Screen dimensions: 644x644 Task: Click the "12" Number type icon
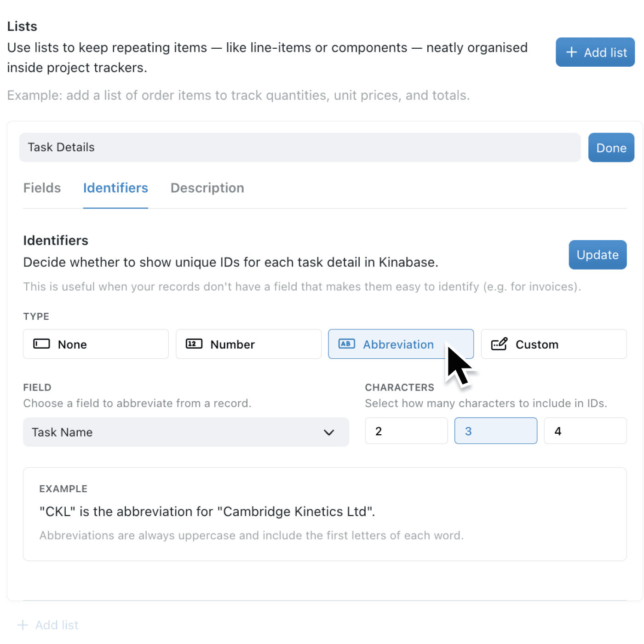[194, 344]
